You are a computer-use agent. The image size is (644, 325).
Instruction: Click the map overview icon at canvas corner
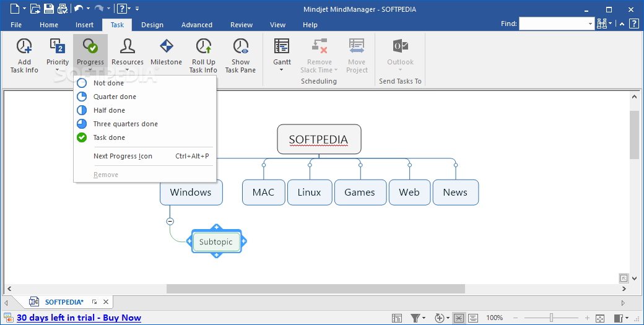coord(624,278)
